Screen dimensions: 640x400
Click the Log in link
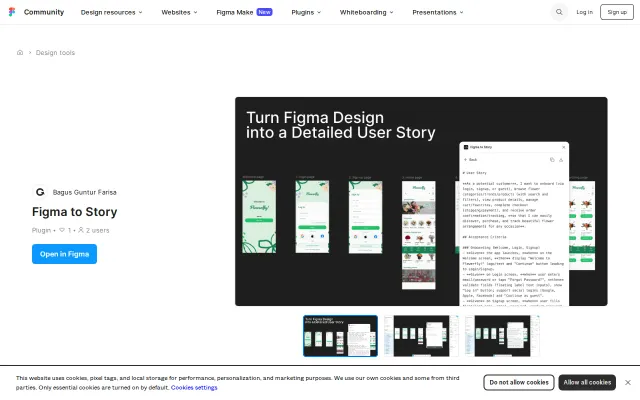pos(584,12)
